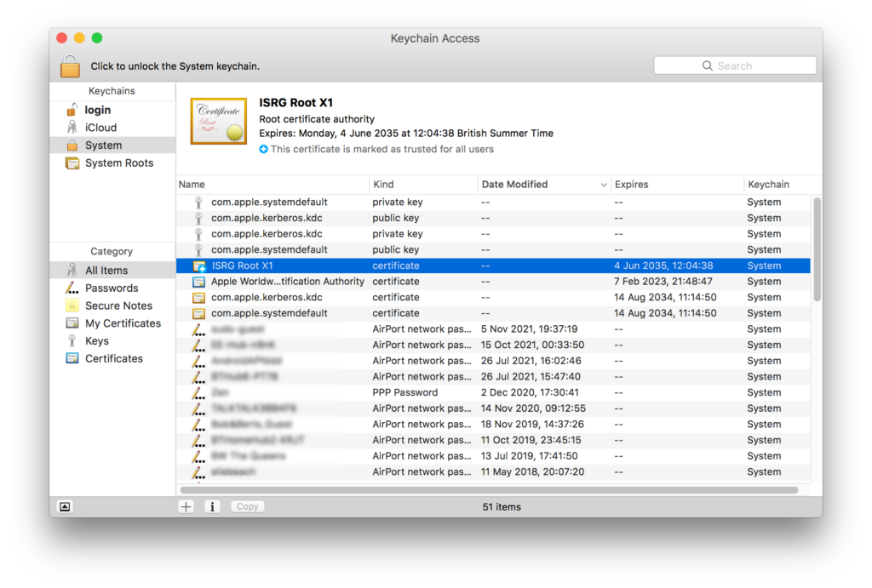Choose the Certificates category

click(x=112, y=358)
